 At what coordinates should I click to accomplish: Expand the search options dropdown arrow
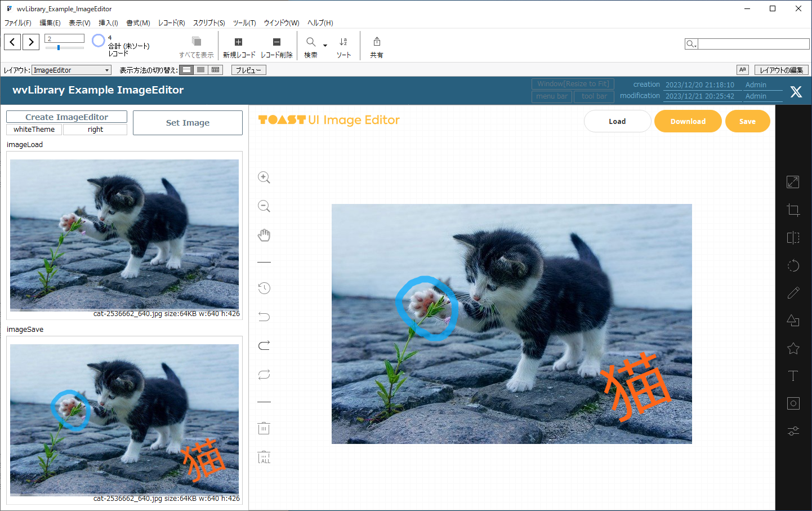[x=325, y=45]
